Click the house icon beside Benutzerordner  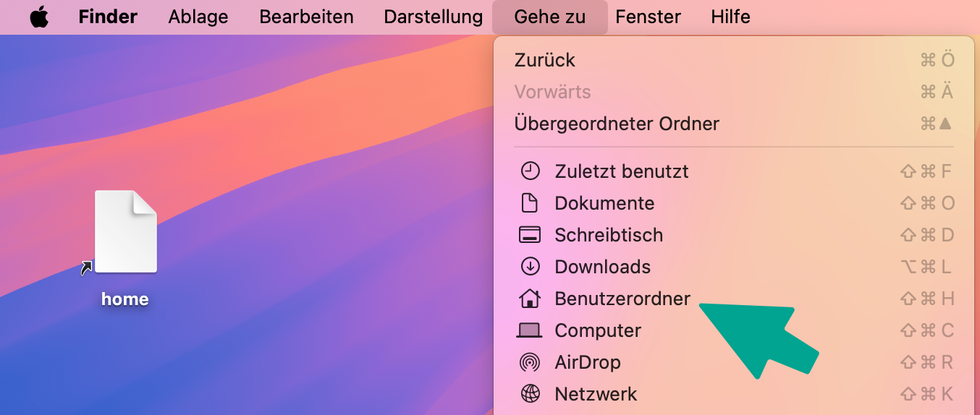(x=531, y=299)
